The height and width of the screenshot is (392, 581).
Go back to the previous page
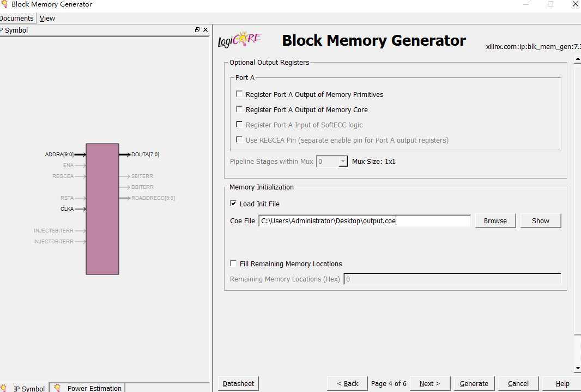347,383
